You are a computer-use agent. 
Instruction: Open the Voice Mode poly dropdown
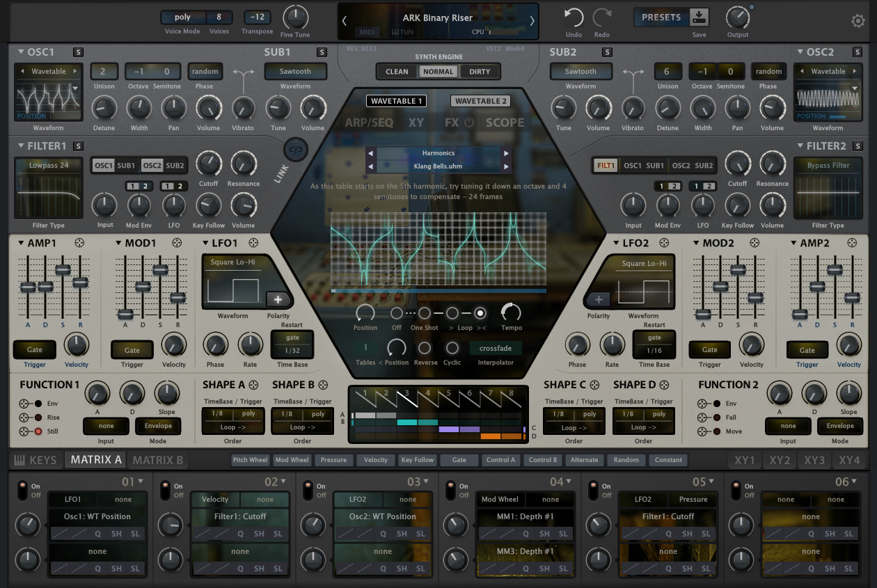tap(183, 17)
